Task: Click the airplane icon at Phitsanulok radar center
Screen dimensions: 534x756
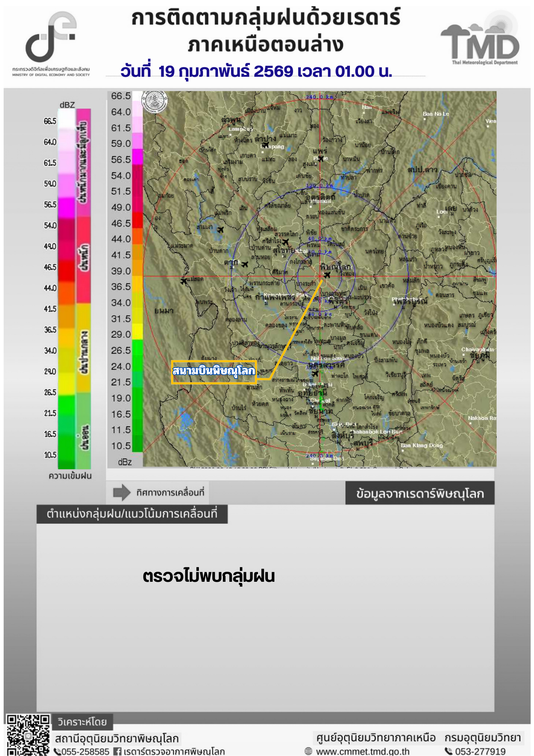Action: pos(327,275)
